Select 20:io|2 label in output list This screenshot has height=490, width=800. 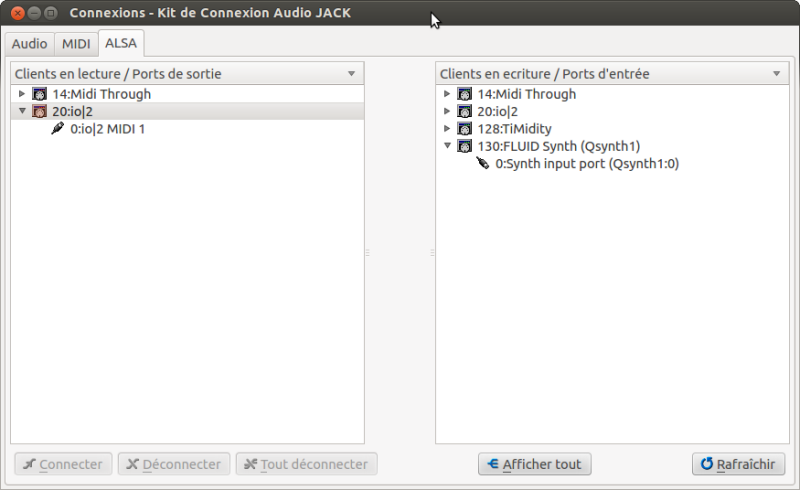click(72, 111)
